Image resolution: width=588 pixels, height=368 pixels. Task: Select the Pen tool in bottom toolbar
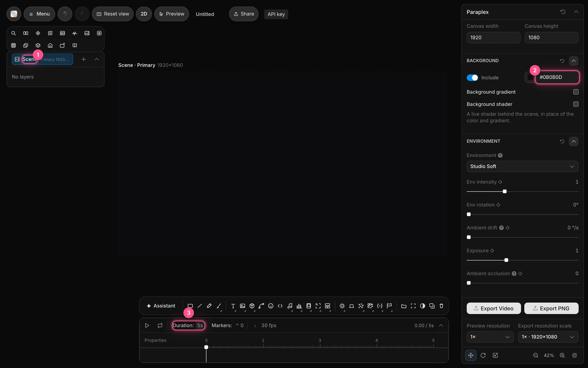pos(209,306)
